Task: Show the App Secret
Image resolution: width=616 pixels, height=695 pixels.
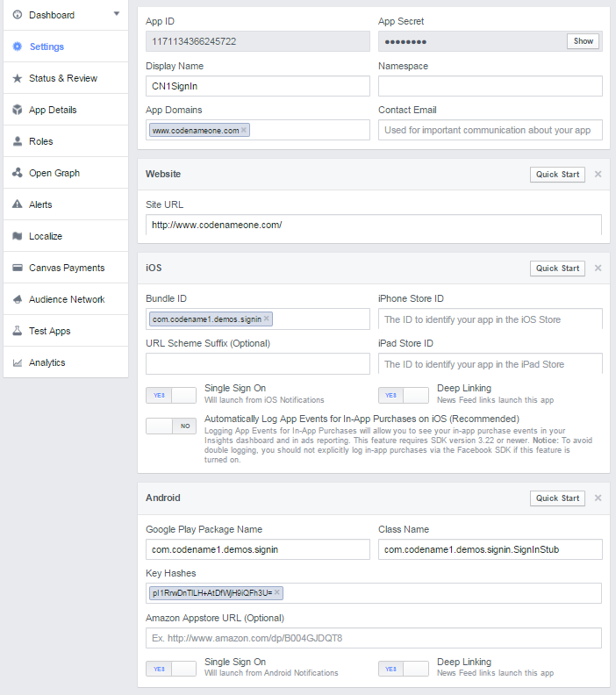Action: point(584,41)
